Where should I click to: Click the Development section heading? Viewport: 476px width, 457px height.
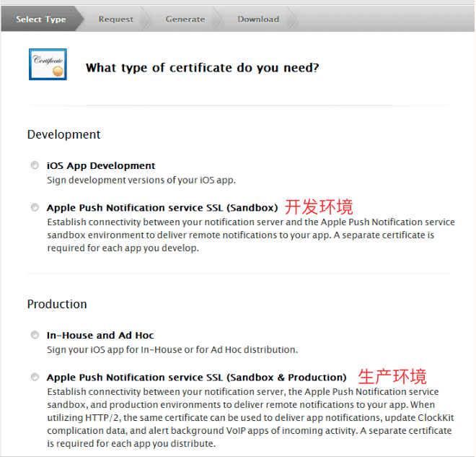[63, 134]
